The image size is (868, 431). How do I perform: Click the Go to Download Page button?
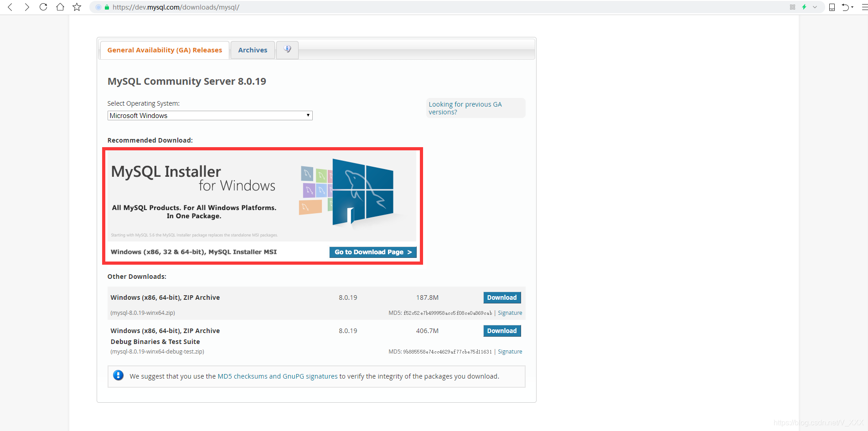[x=373, y=252]
